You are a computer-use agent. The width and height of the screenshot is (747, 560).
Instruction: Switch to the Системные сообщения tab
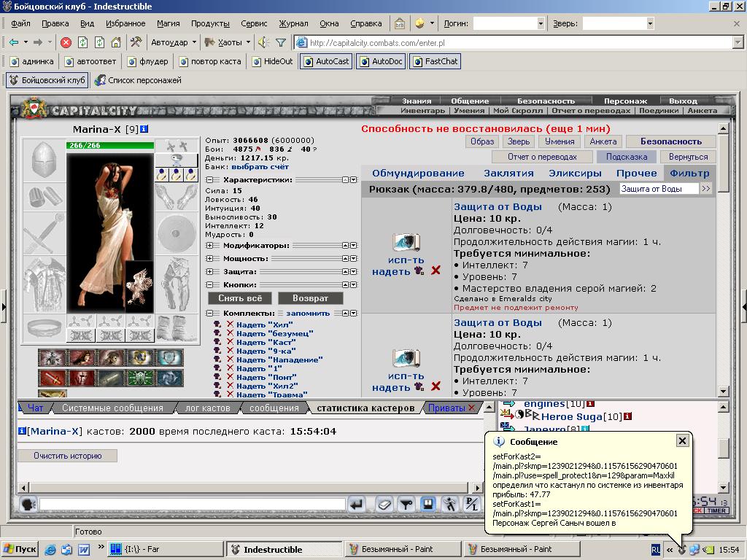[x=112, y=408]
